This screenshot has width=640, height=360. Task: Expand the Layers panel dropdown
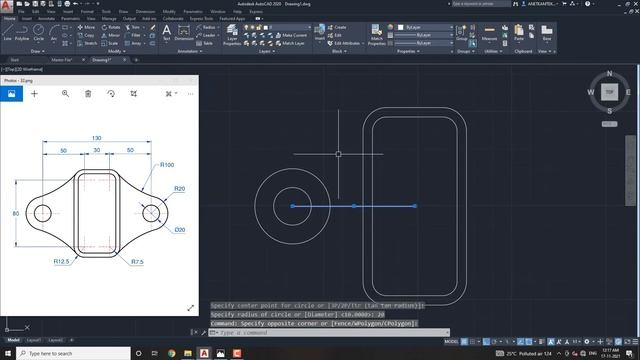click(x=267, y=51)
